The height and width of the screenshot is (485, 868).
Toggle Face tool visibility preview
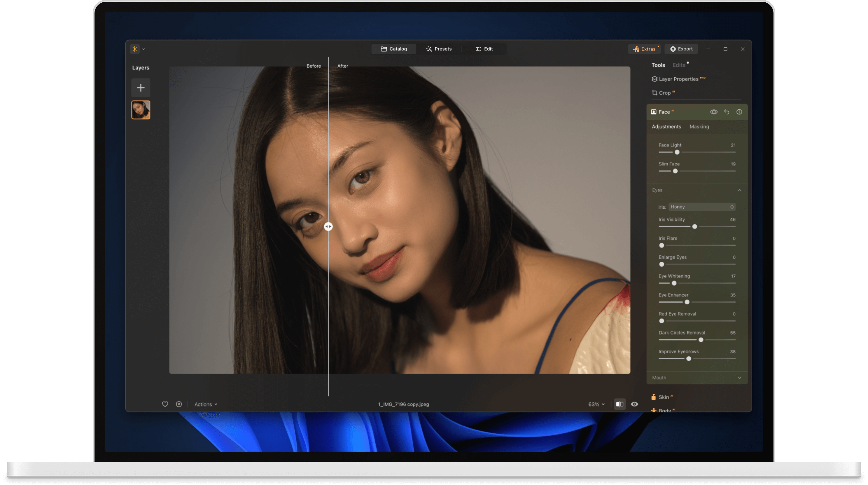(714, 111)
